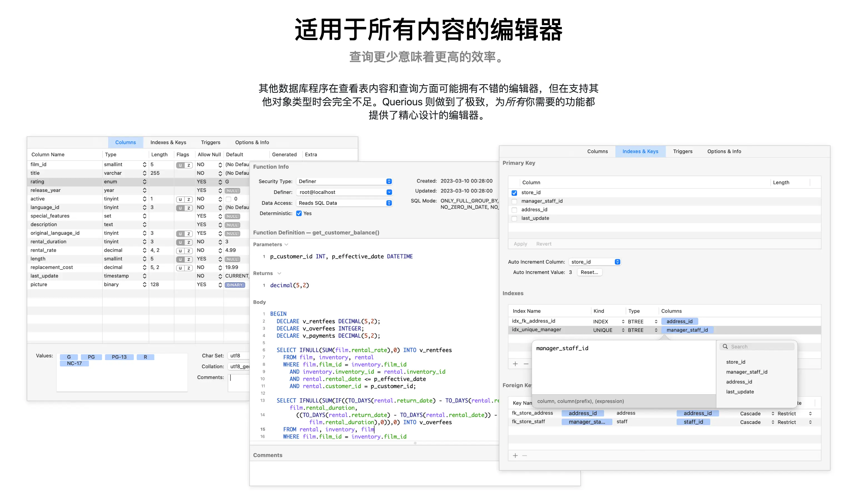
Task: Click Revert under Primary Key list
Action: (543, 244)
